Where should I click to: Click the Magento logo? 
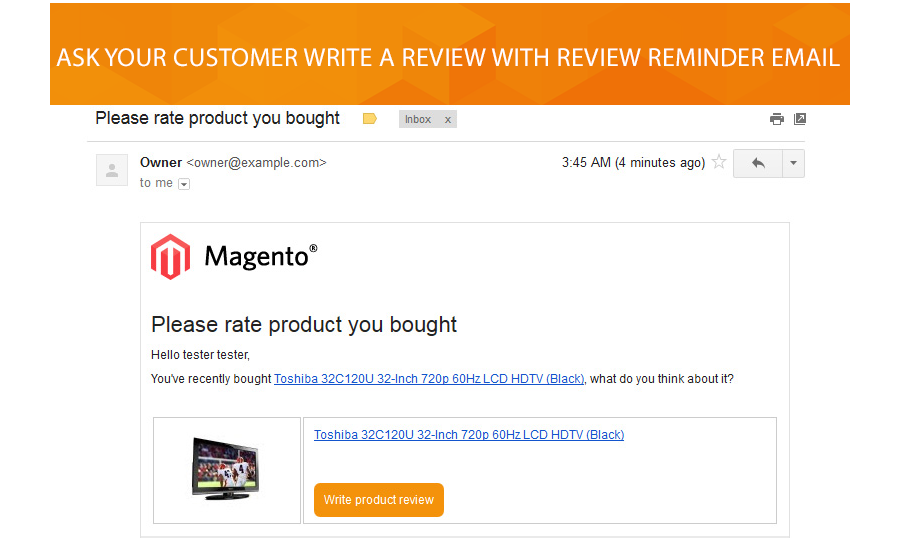coord(234,257)
